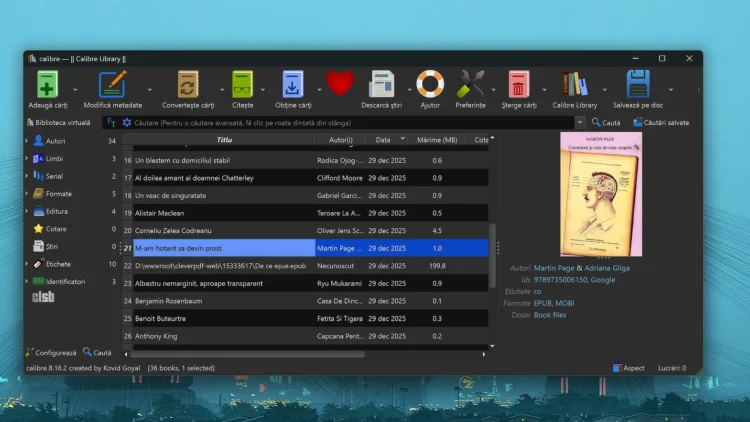Open Preferințe settings

pos(470,84)
